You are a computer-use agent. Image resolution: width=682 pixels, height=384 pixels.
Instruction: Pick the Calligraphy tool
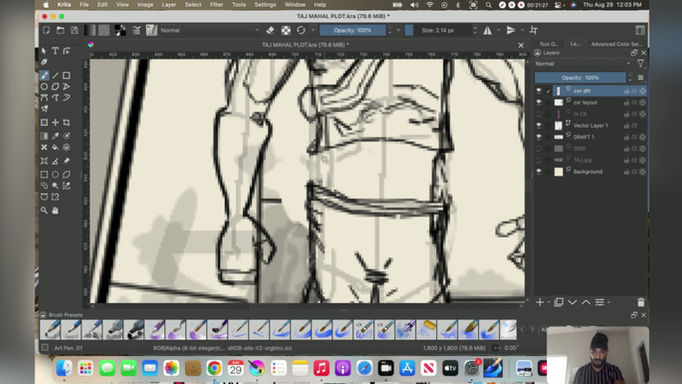[44, 62]
